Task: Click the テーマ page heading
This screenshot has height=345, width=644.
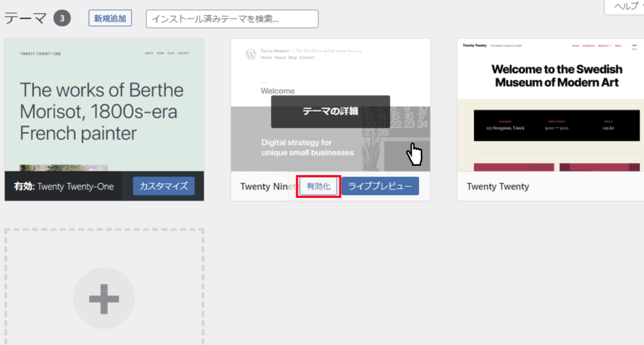Action: (26, 19)
